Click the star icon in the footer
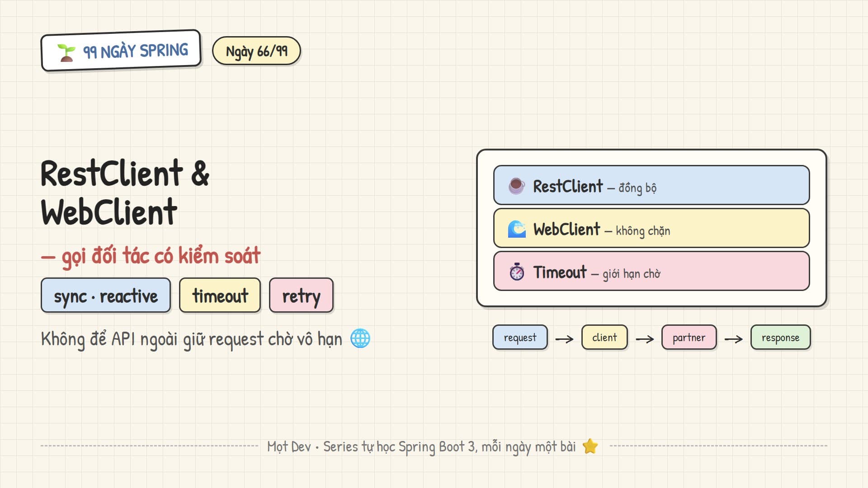The image size is (868, 488). coord(590,446)
